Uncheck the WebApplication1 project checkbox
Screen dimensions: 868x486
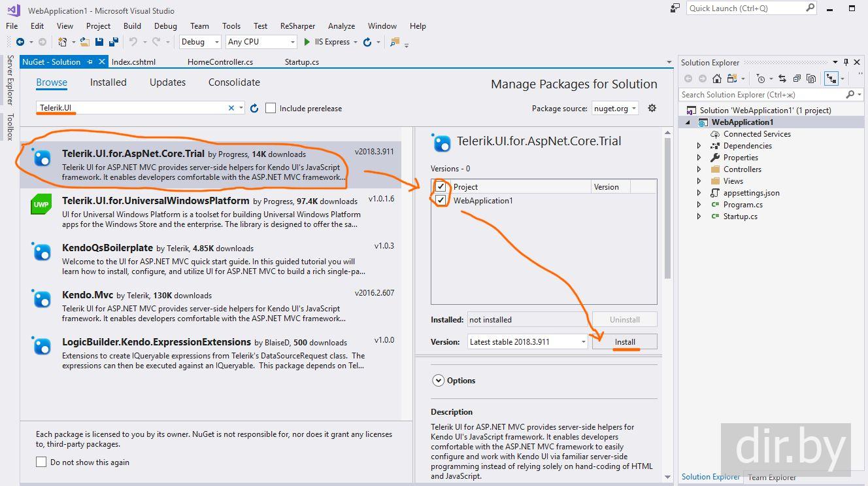click(x=441, y=200)
